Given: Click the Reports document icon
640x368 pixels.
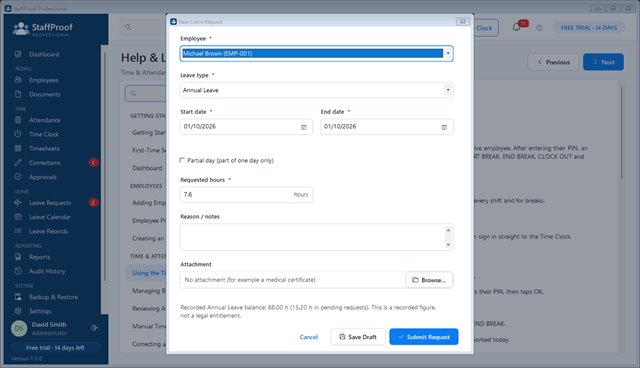Looking at the screenshot, I should [x=18, y=257].
